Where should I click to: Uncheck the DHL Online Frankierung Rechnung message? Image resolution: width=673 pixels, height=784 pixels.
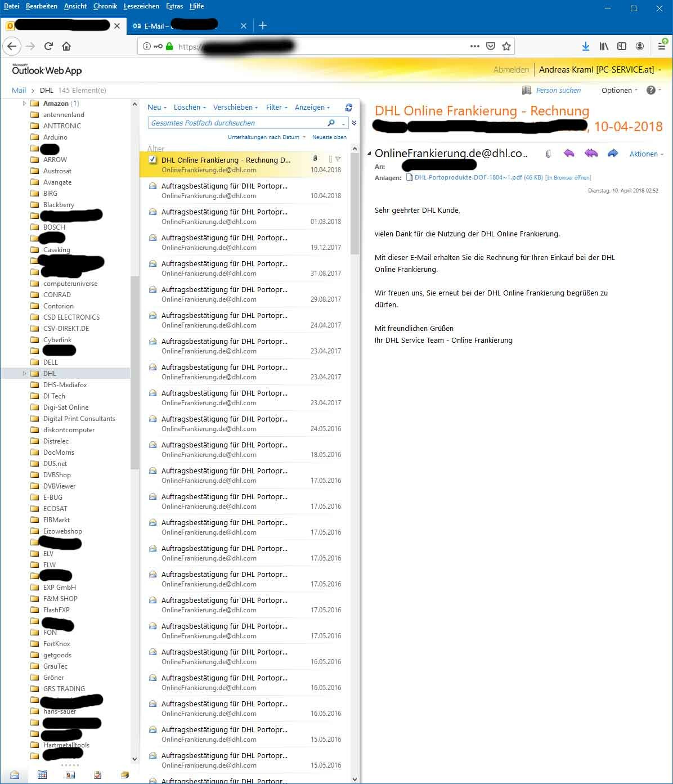click(152, 160)
